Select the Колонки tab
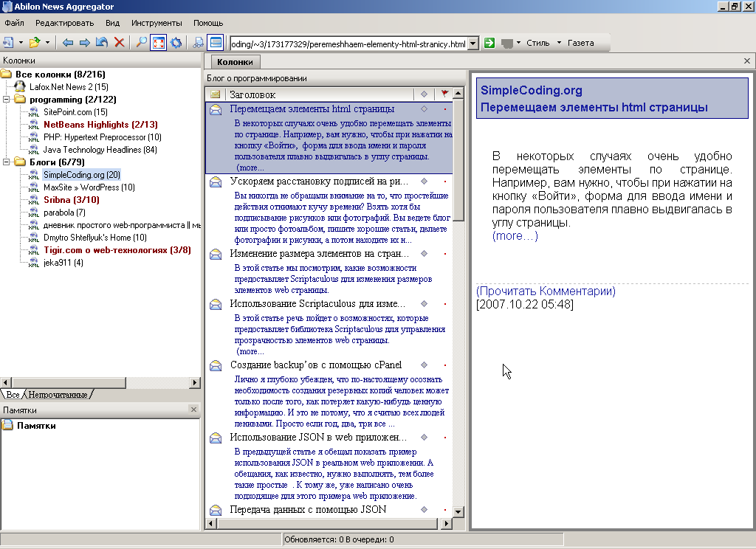756x549 pixels. pos(235,62)
